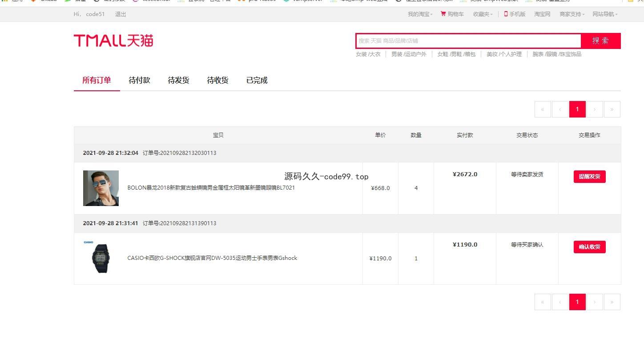The height and width of the screenshot is (344, 644).
Task: Switch to the 待发货 tab
Action: tap(178, 81)
